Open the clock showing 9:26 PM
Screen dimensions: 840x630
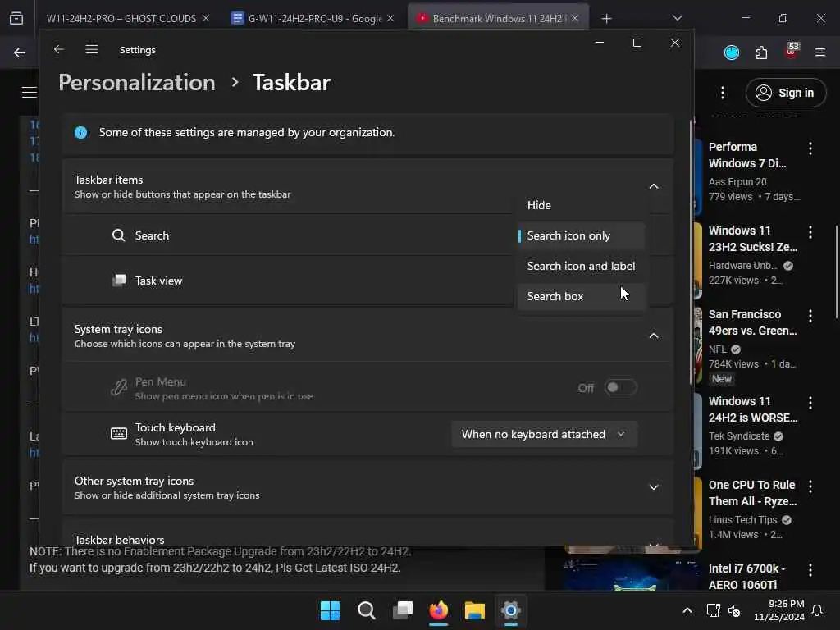coord(779,610)
